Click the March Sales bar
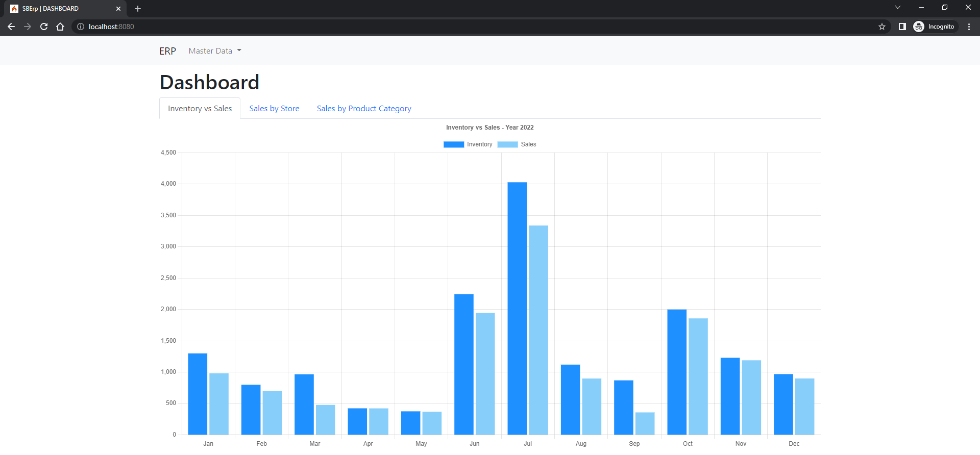Viewport: 980px width, 455px height. [325, 420]
